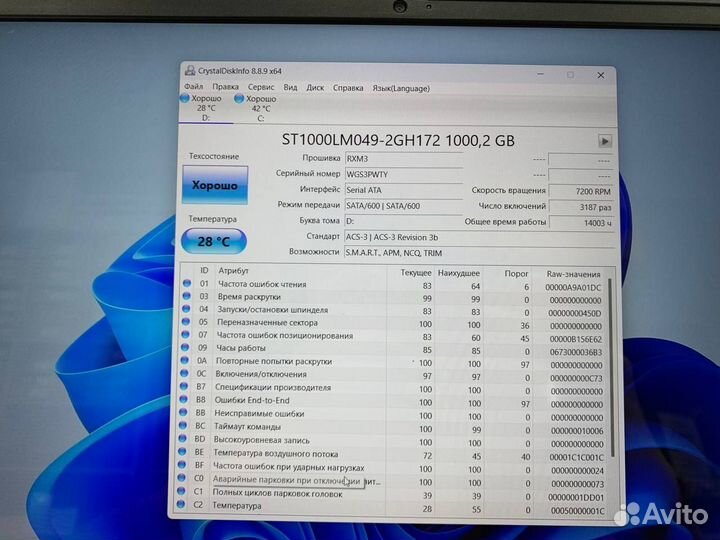Image resolution: width=720 pixels, height=540 pixels.
Task: Click the Текущее column header
Action: [x=416, y=273]
